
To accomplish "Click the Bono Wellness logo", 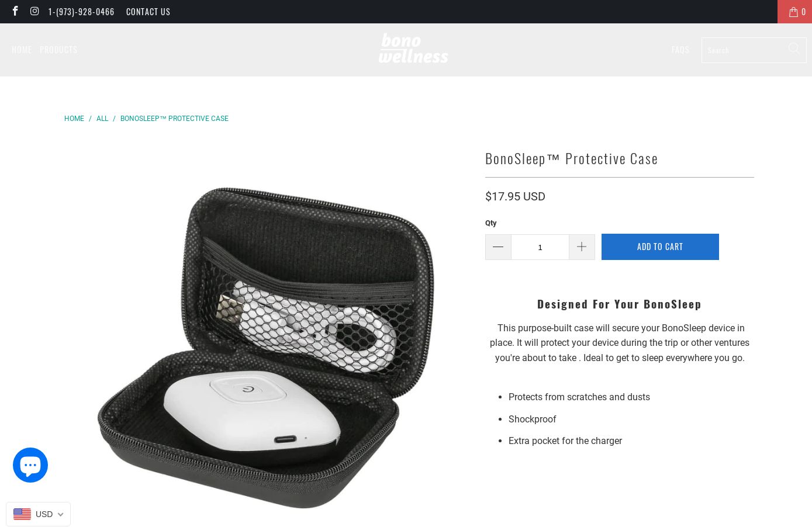I will pyautogui.click(x=413, y=48).
